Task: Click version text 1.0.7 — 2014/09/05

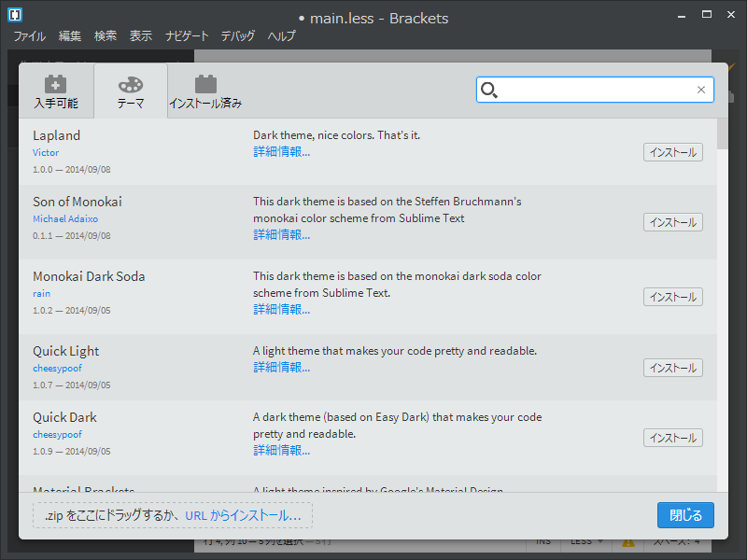Action: pos(72,385)
